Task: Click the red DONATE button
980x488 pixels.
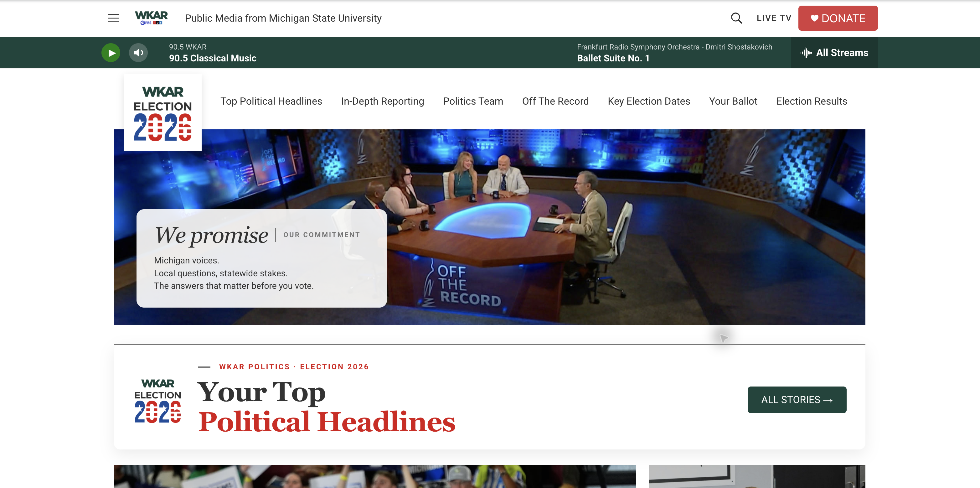Action: pyautogui.click(x=838, y=18)
